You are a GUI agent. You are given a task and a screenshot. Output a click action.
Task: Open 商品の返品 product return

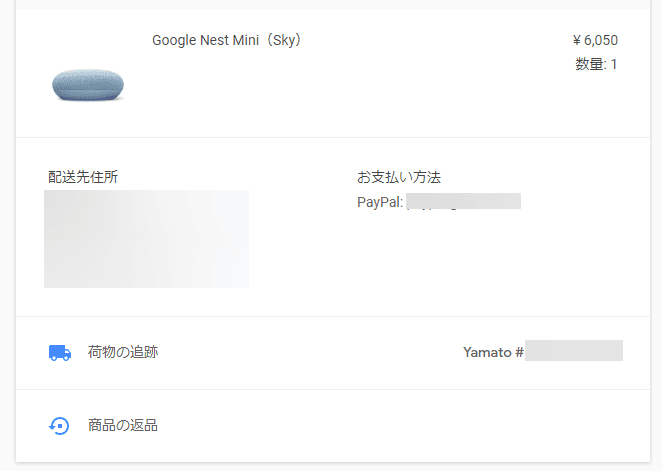[x=123, y=425]
